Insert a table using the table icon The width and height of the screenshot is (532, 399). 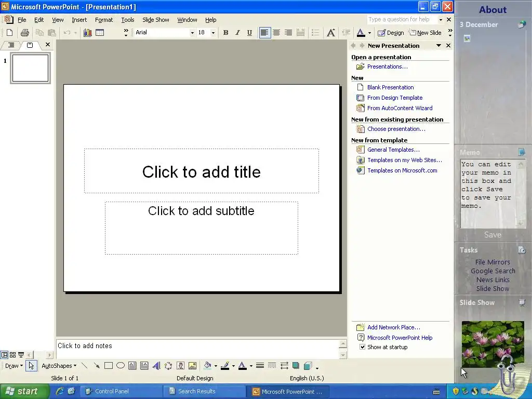[100, 33]
